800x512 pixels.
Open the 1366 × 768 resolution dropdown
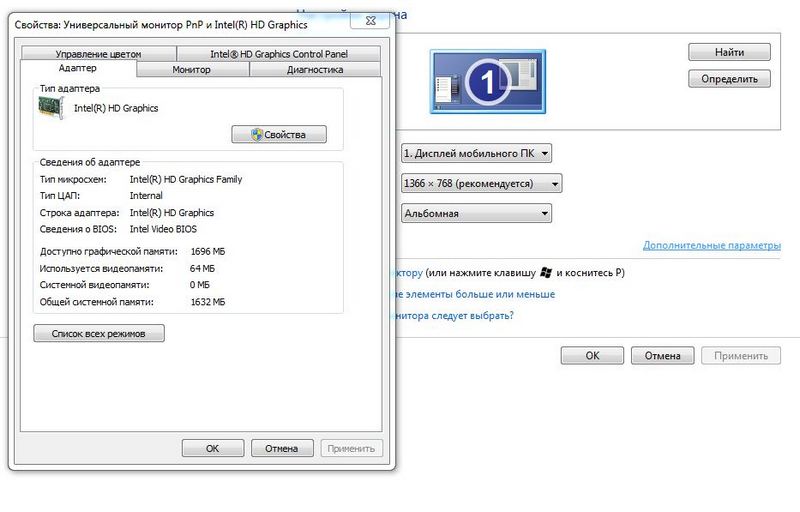(x=481, y=184)
